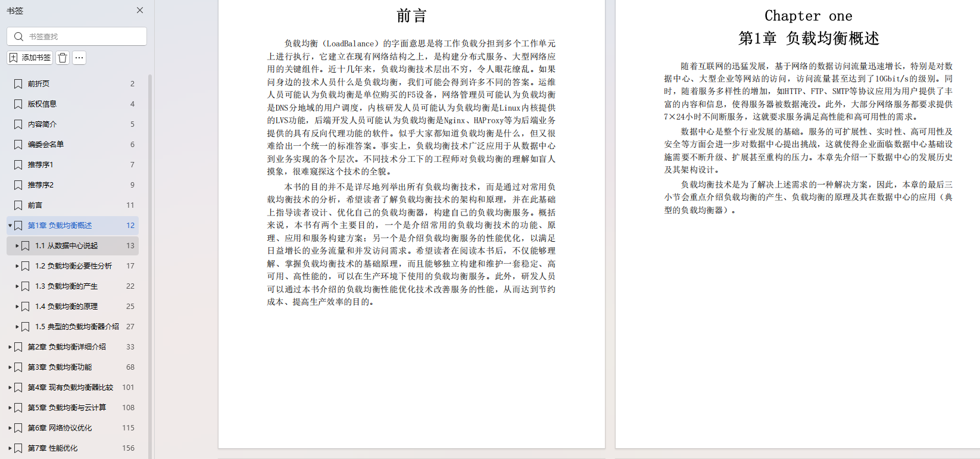Expand the 第5章 负载均衡与云计算 node

tap(10, 408)
